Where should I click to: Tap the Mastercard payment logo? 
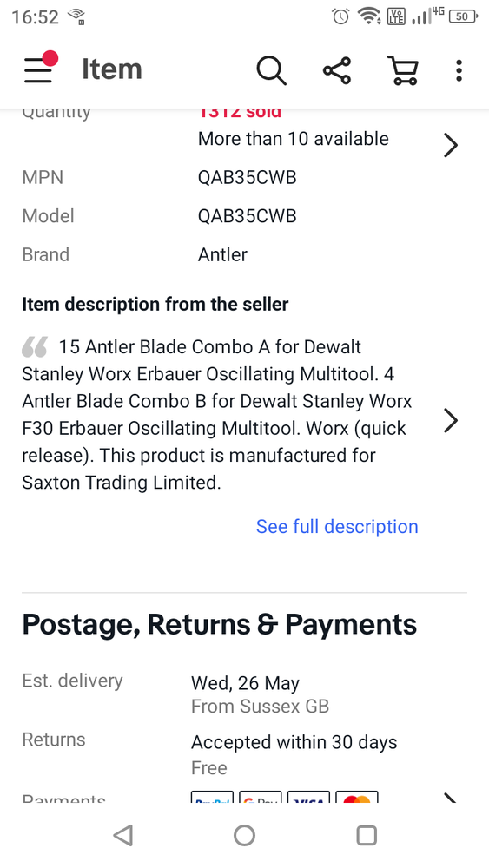[357, 798]
